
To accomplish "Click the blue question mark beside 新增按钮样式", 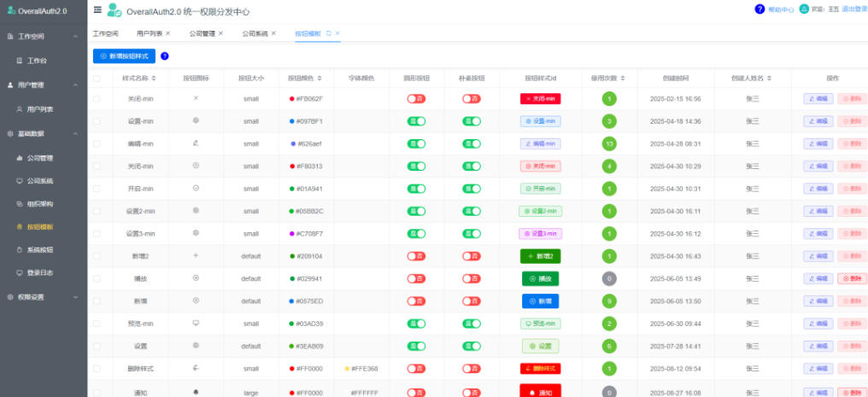I will (165, 56).
